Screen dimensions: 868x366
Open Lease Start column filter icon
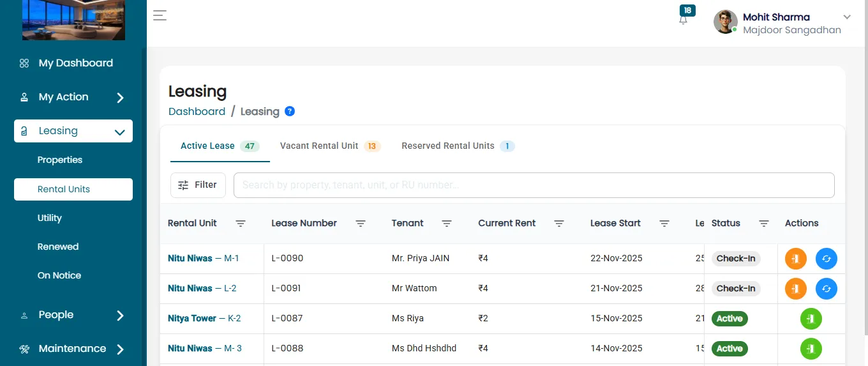(664, 223)
